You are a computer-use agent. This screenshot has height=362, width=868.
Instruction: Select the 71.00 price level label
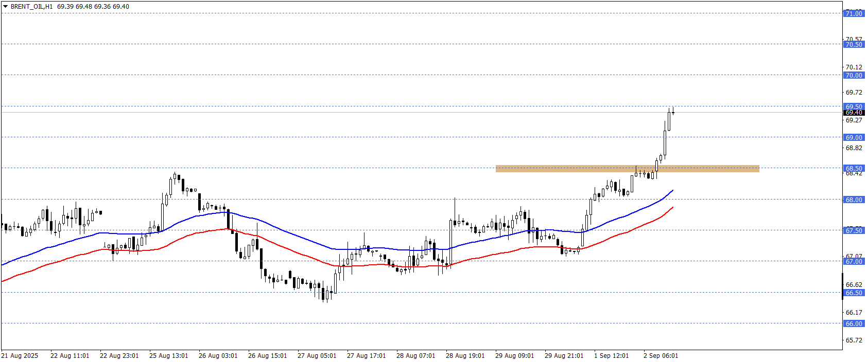854,13
